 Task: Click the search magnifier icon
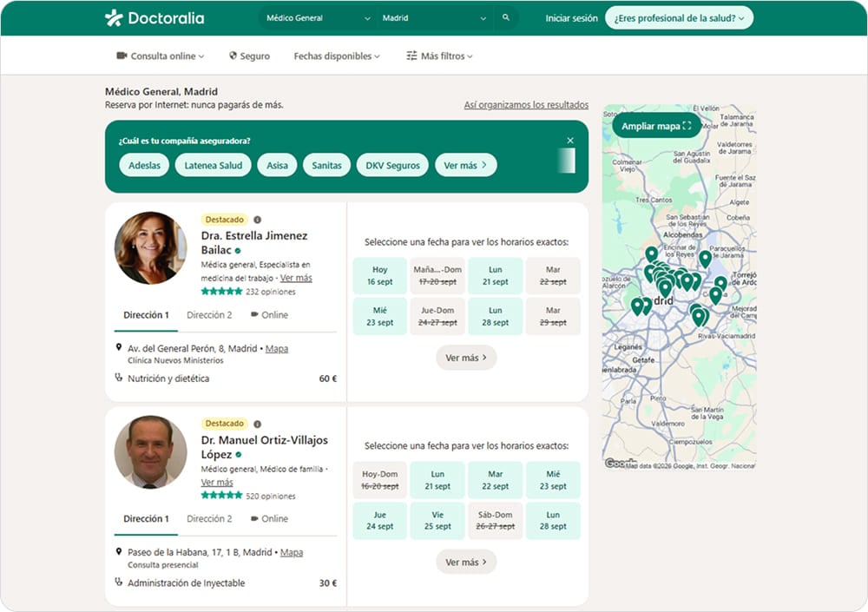coord(505,17)
